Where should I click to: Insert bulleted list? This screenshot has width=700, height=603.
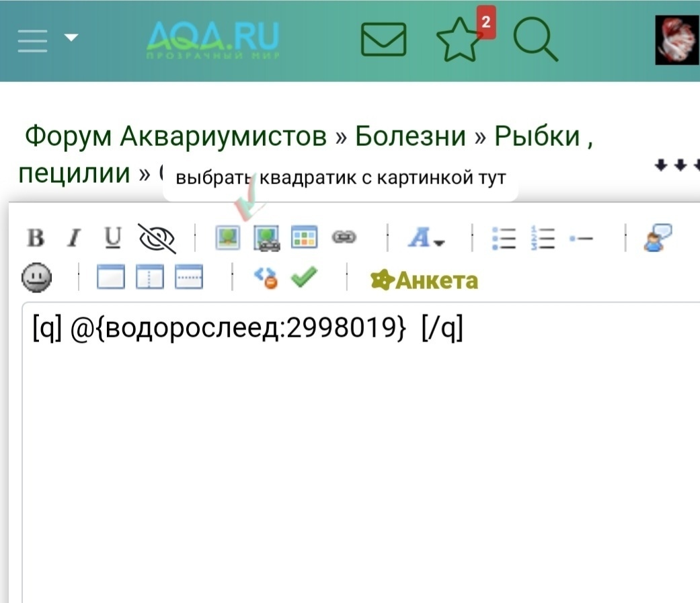pyautogui.click(x=504, y=238)
